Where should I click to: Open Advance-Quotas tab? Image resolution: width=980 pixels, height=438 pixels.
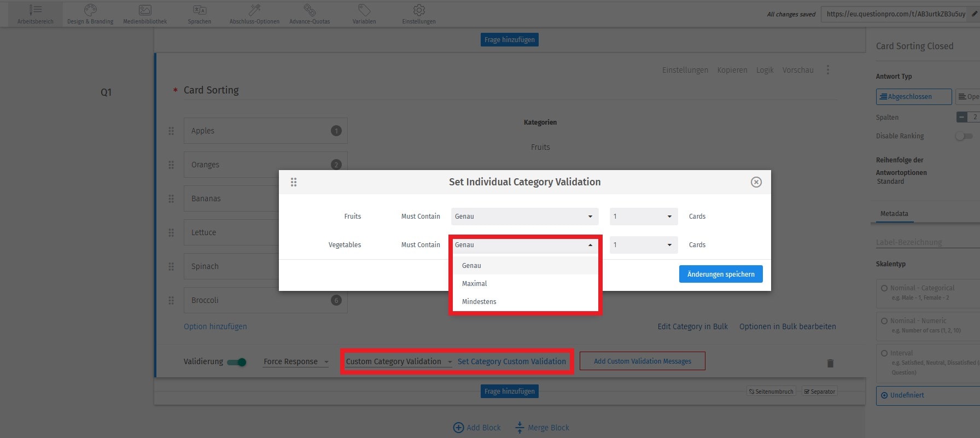(x=310, y=14)
